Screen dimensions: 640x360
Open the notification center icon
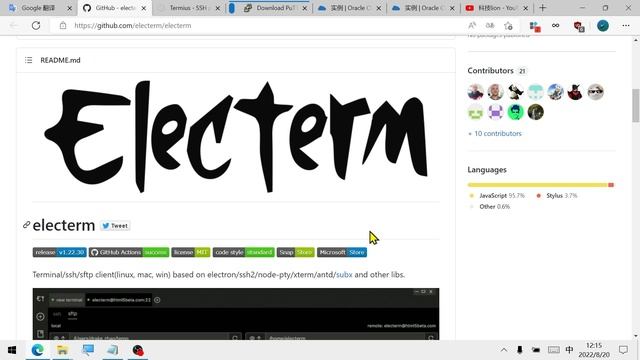[623, 350]
